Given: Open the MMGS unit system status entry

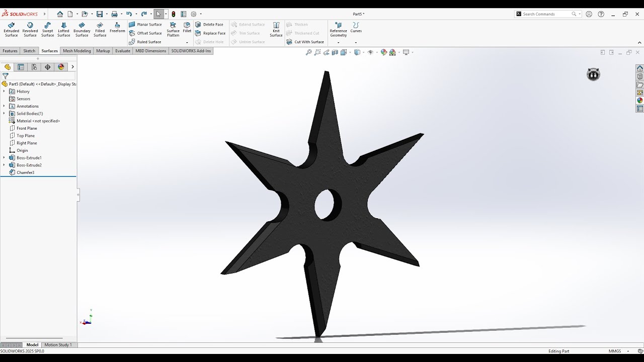Looking at the screenshot, I should [x=615, y=351].
